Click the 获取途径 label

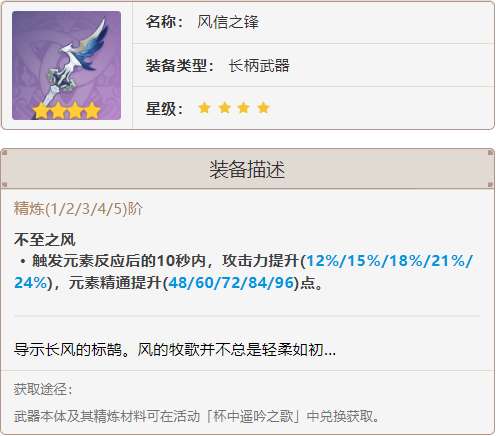coord(43,389)
